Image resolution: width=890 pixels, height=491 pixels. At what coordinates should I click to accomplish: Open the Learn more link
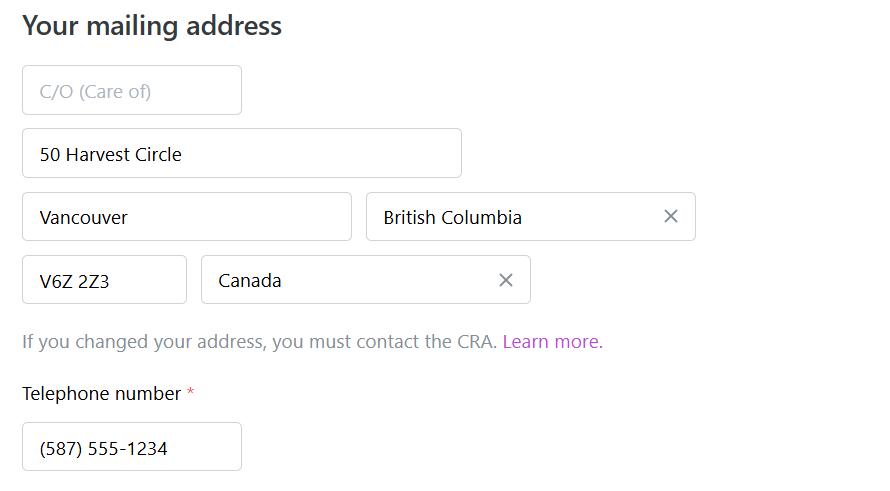pos(552,342)
